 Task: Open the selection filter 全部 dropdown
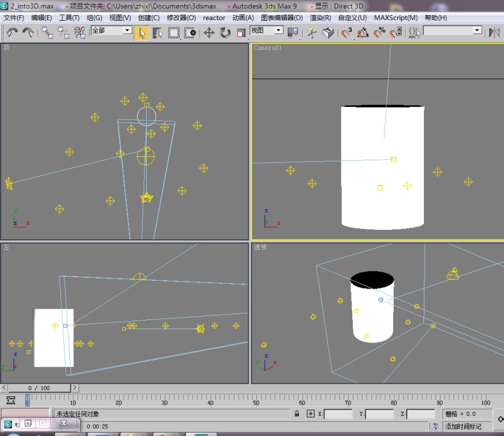click(111, 30)
